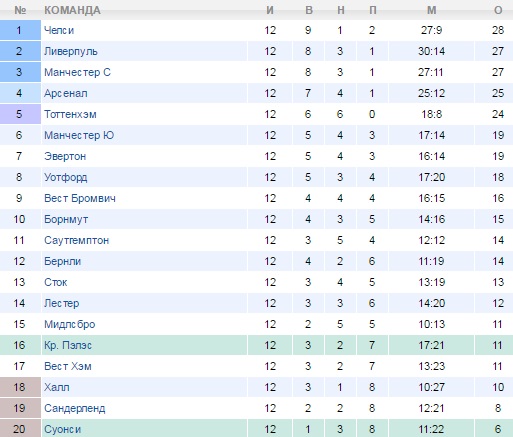Sort by the О points column header
513x437 pixels.
498,10
